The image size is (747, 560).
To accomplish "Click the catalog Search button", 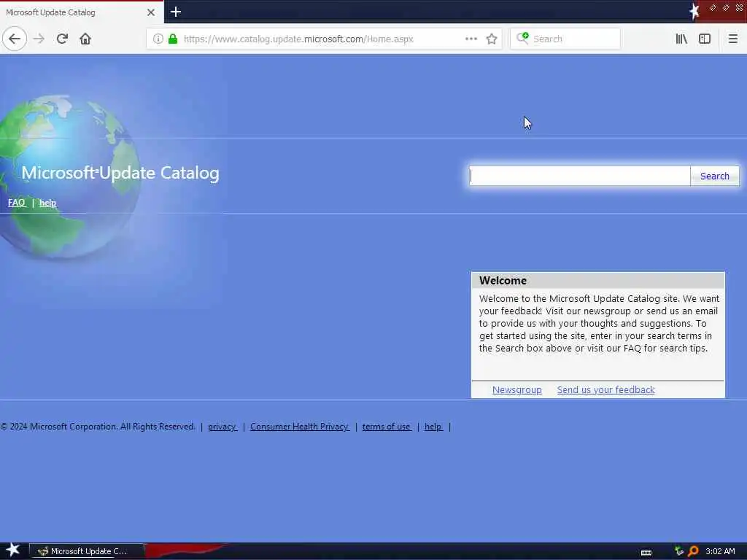I will pyautogui.click(x=715, y=176).
